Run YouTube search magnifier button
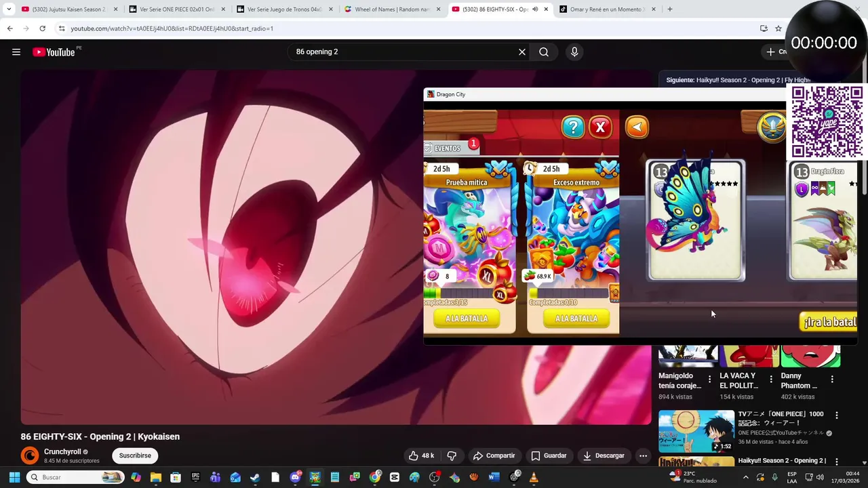This screenshot has width=868, height=488. 544,52
